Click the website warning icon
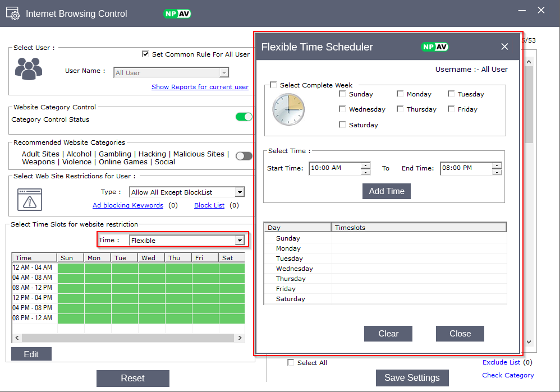The width and height of the screenshot is (560, 392). tap(30, 199)
